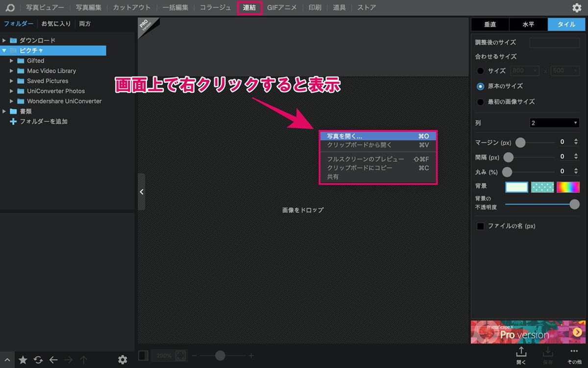
Task: Open the 一括編集 tab
Action: tap(175, 7)
